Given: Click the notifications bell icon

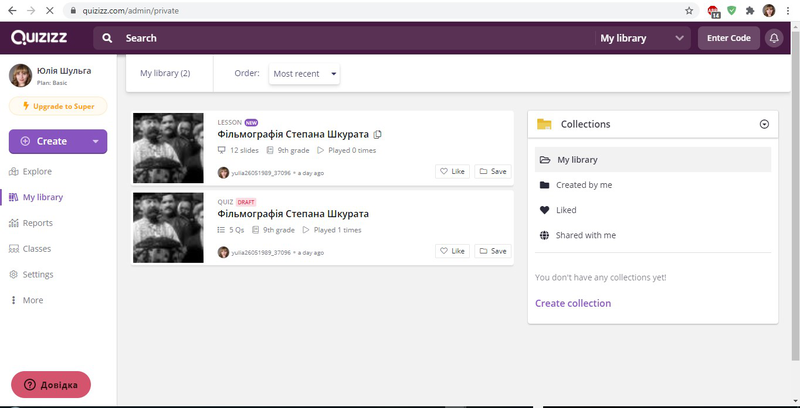Looking at the screenshot, I should (773, 38).
